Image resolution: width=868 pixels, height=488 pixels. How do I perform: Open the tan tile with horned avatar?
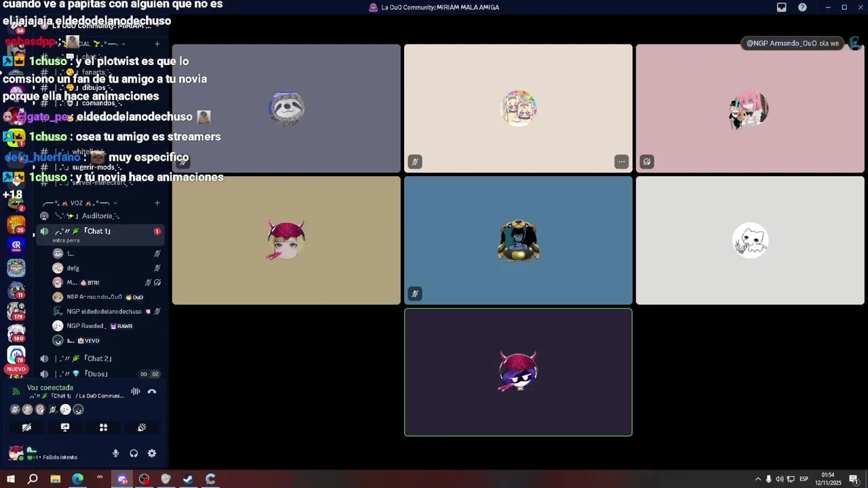[286, 241]
